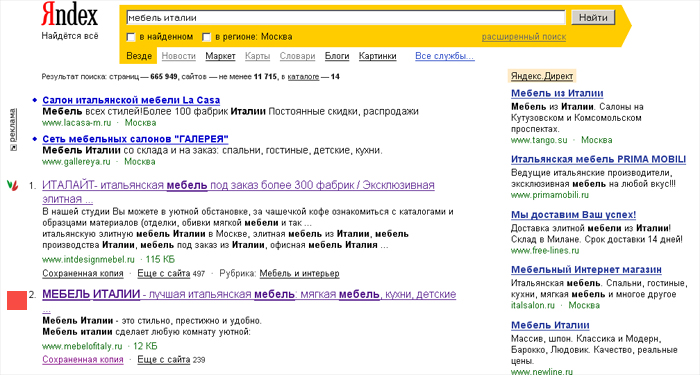Click italsalon.ru URL
This screenshot has width=700, height=375.
[x=533, y=305]
